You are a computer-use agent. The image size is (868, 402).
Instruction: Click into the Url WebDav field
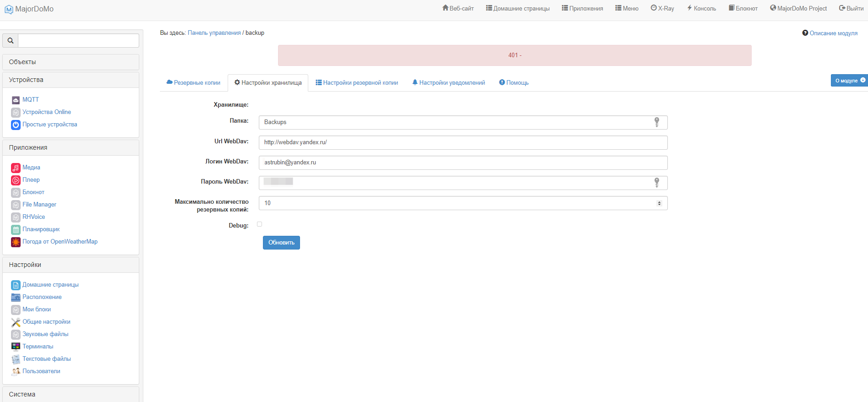(463, 142)
